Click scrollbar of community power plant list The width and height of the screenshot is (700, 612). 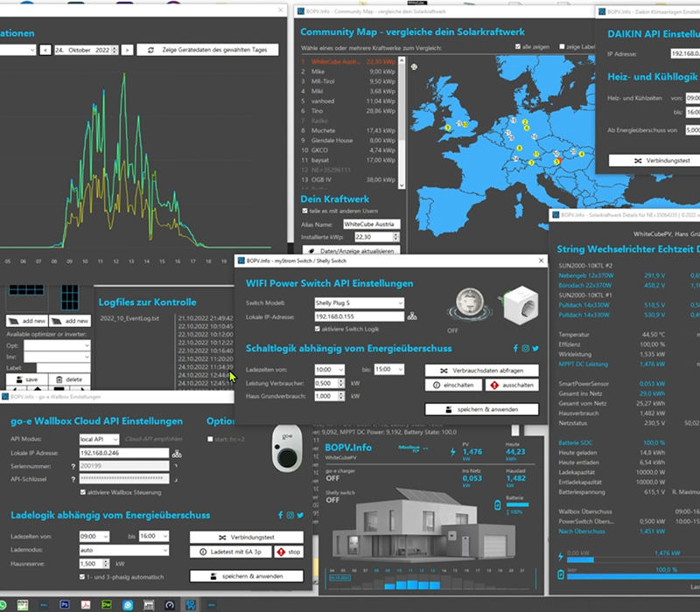[402, 122]
